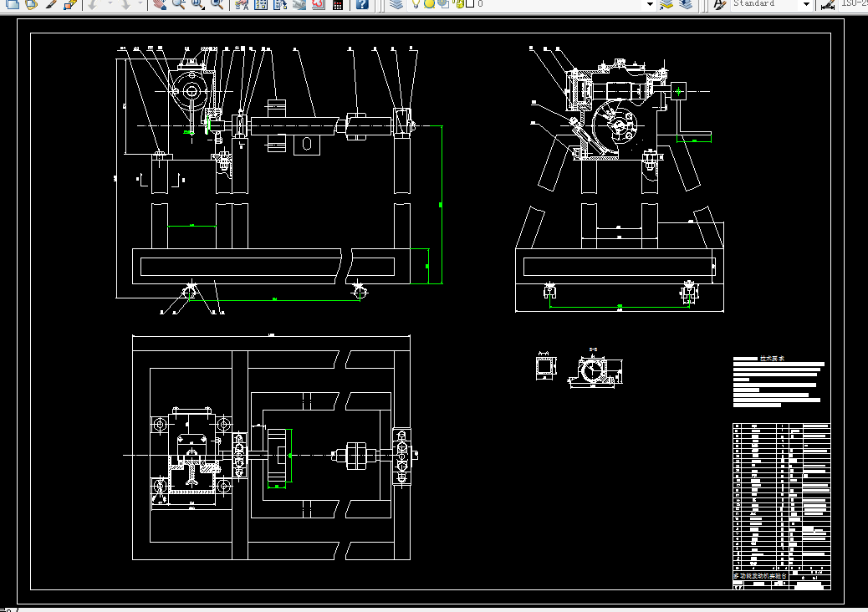This screenshot has width=868, height=612.
Task: Toggle layer 0 freeze sun icon
Action: (x=429, y=4)
